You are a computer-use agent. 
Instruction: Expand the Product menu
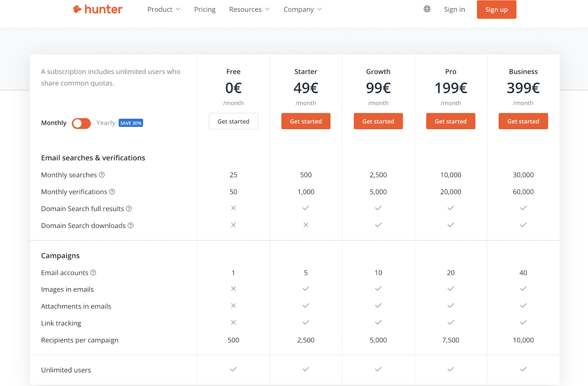tap(164, 9)
